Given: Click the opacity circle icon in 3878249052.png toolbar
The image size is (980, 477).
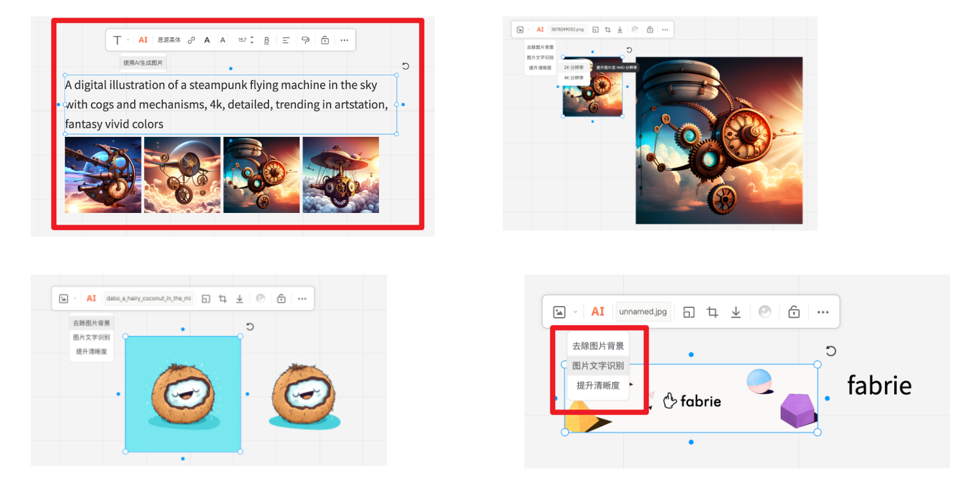Looking at the screenshot, I should pos(635,29).
